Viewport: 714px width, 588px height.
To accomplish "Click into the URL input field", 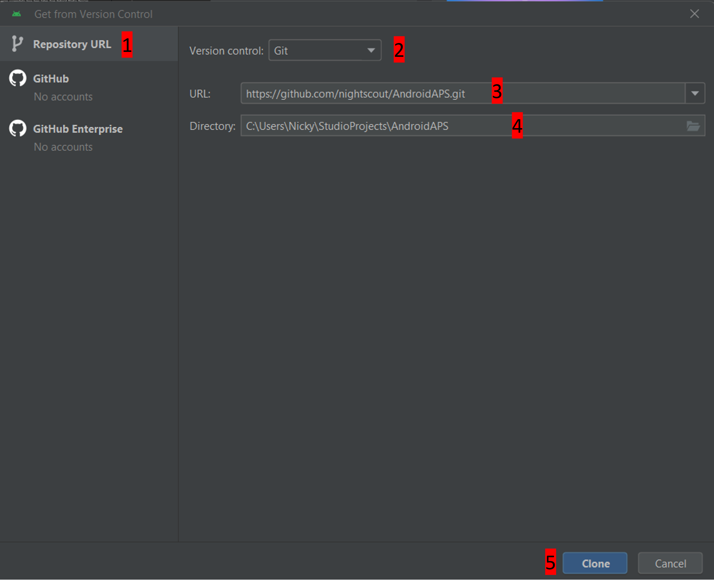I will (x=463, y=93).
